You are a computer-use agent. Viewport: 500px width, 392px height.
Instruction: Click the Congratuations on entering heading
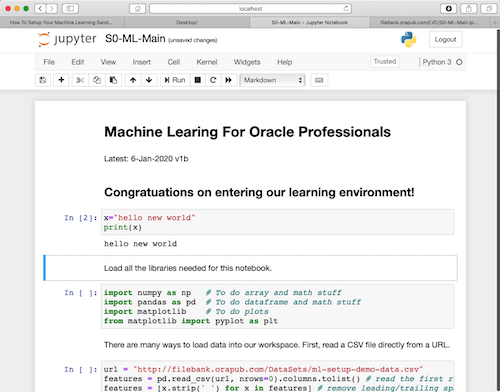(259, 192)
